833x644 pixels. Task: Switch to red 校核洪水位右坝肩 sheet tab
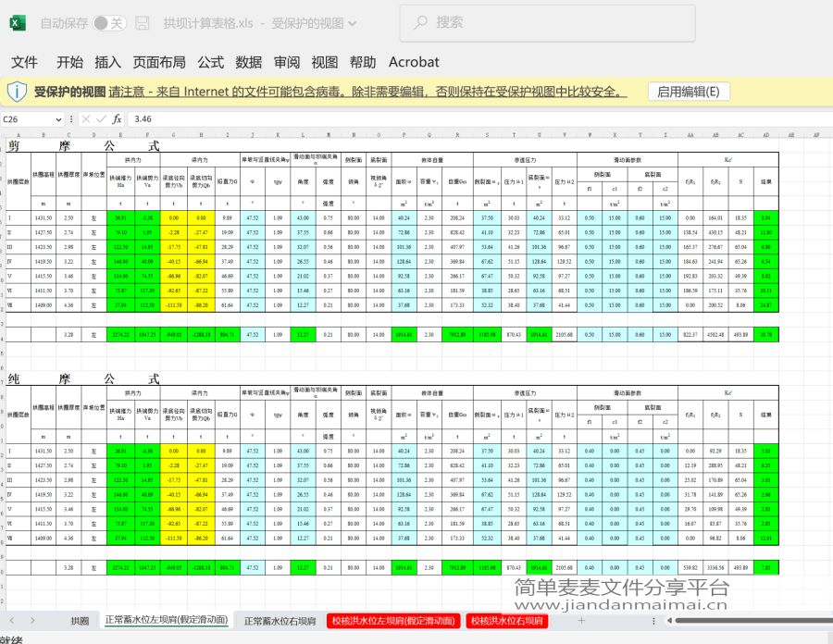507,621
